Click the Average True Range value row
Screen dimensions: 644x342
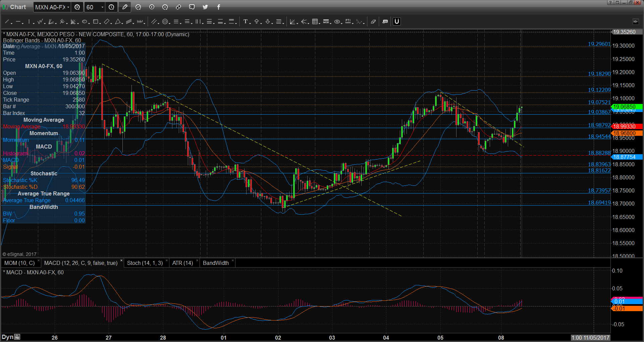(44, 200)
